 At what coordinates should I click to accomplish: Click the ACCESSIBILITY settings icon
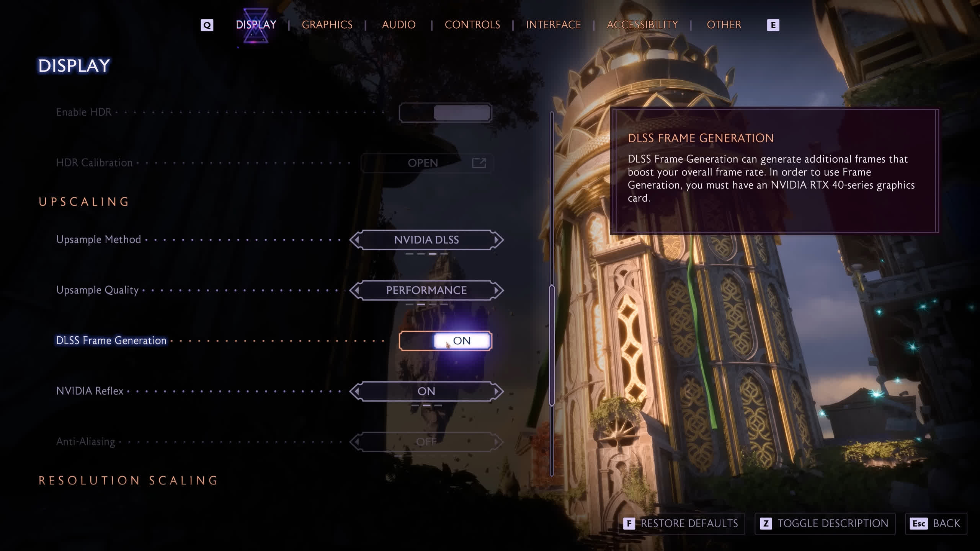pyautogui.click(x=643, y=25)
